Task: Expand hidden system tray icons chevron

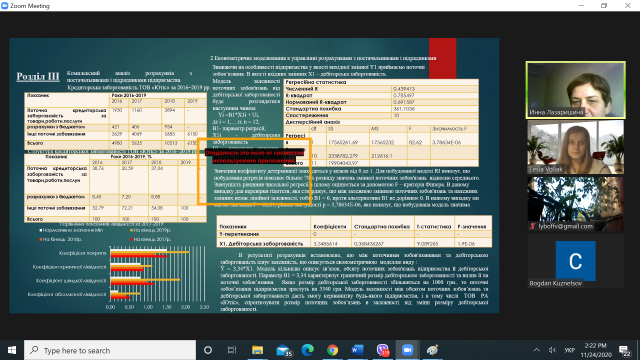Action: (536, 350)
